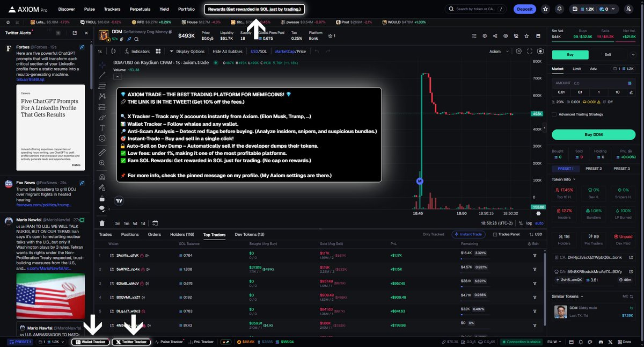Click the Deposit button
The image size is (644, 347).
[x=524, y=9]
